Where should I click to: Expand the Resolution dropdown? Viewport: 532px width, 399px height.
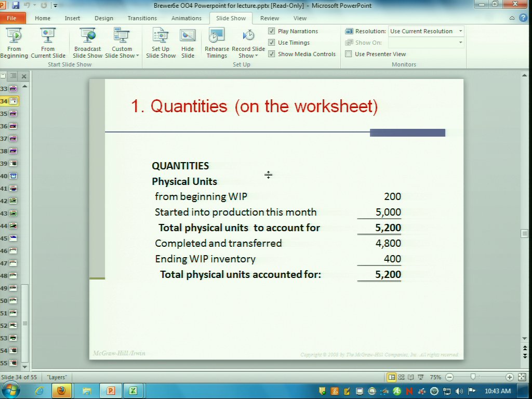[460, 31]
